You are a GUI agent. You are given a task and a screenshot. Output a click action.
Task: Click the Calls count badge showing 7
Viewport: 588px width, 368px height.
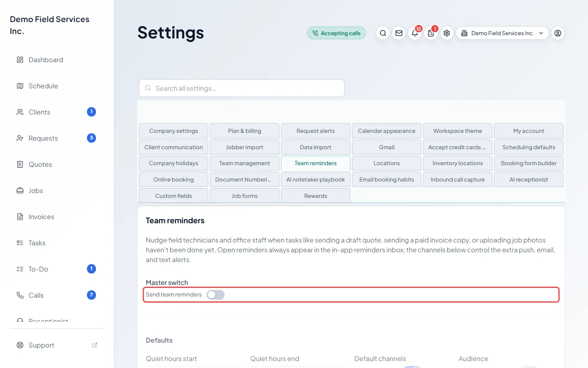coord(91,295)
